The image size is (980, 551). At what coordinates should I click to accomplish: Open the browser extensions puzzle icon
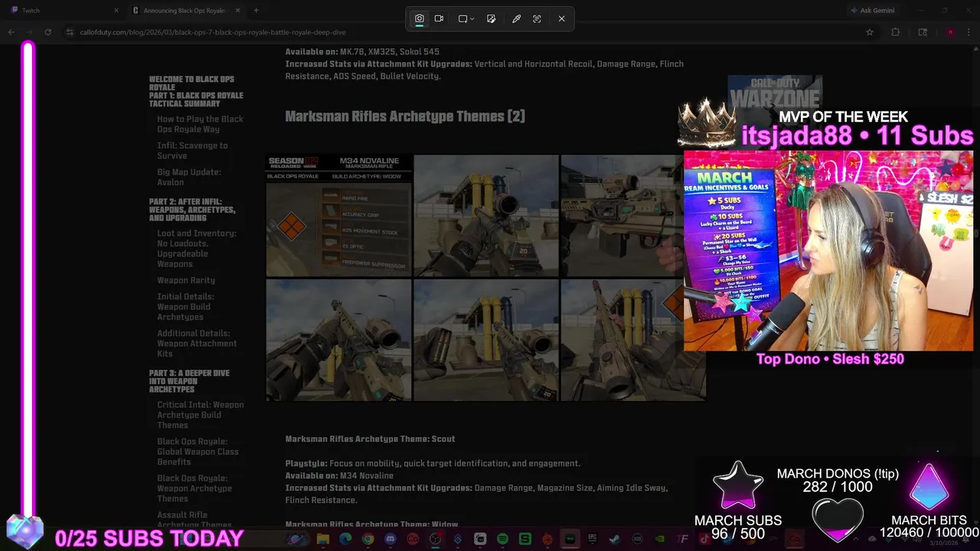896,32
